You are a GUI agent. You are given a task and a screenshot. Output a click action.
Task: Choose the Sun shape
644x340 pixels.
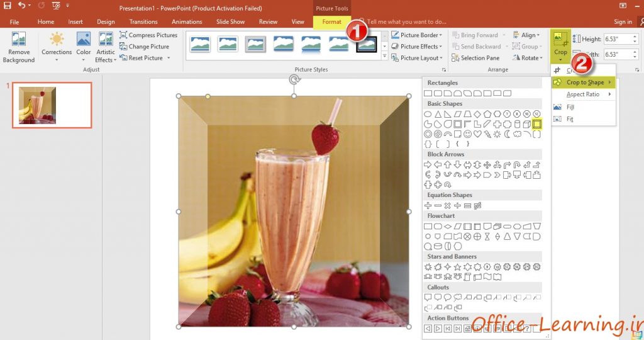(497, 134)
